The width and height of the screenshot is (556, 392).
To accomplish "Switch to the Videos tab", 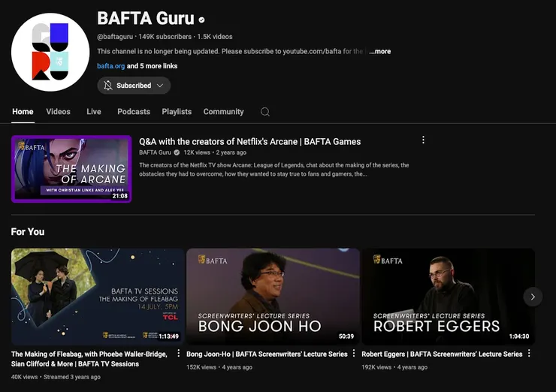I will [58, 112].
